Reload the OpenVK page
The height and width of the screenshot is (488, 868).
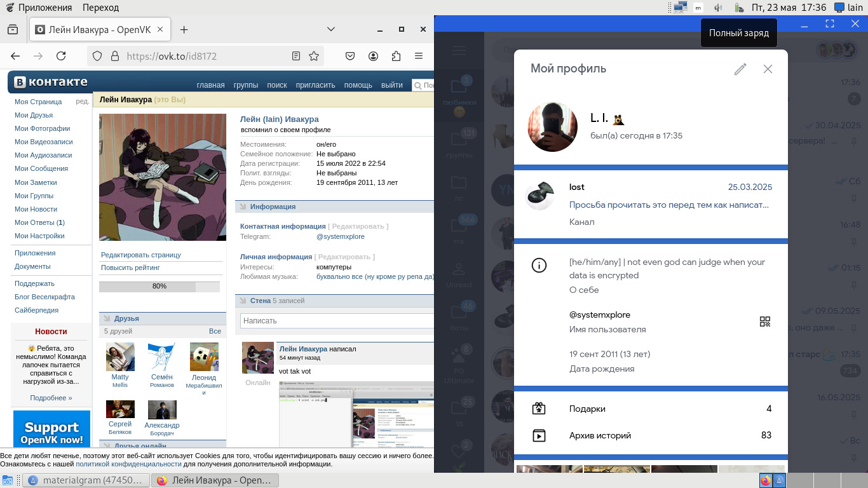[61, 56]
